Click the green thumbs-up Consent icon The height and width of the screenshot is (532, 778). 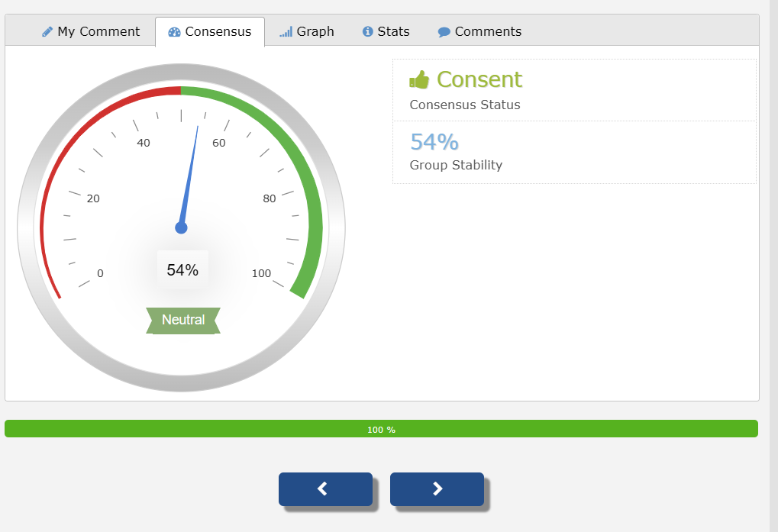click(419, 79)
